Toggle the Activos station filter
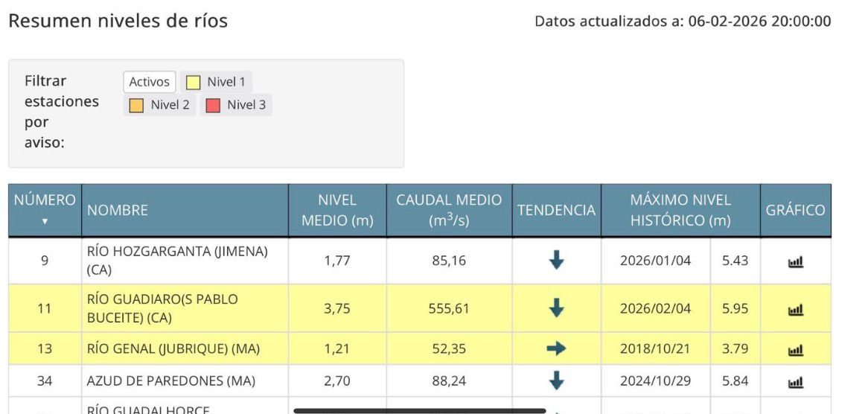This screenshot has width=868, height=414. pyautogui.click(x=150, y=82)
